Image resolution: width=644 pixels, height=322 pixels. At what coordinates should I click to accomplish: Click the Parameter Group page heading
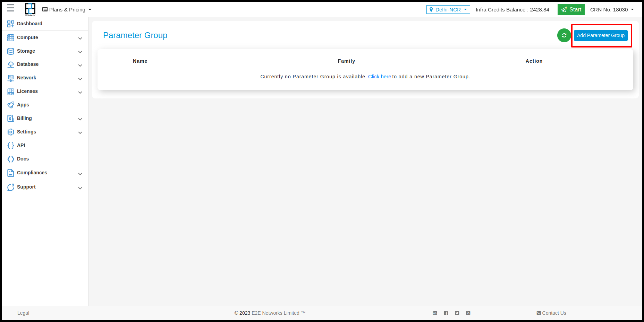point(135,35)
